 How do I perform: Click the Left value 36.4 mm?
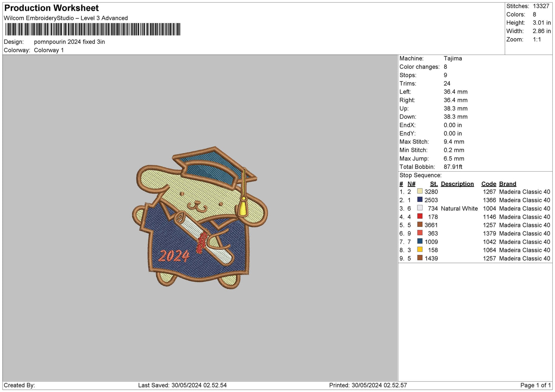click(456, 92)
